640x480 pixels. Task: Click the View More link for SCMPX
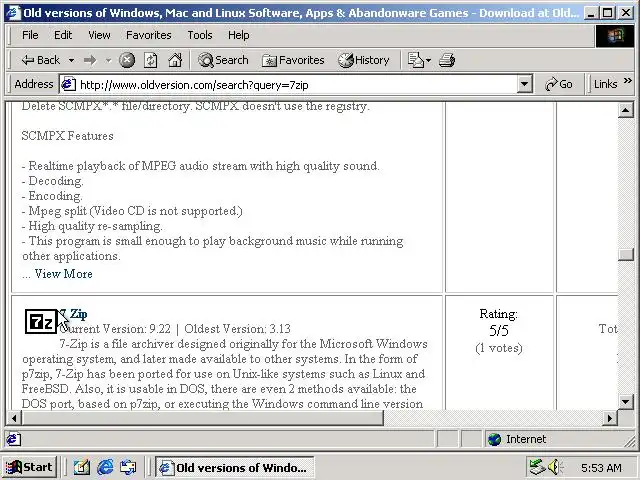(63, 274)
